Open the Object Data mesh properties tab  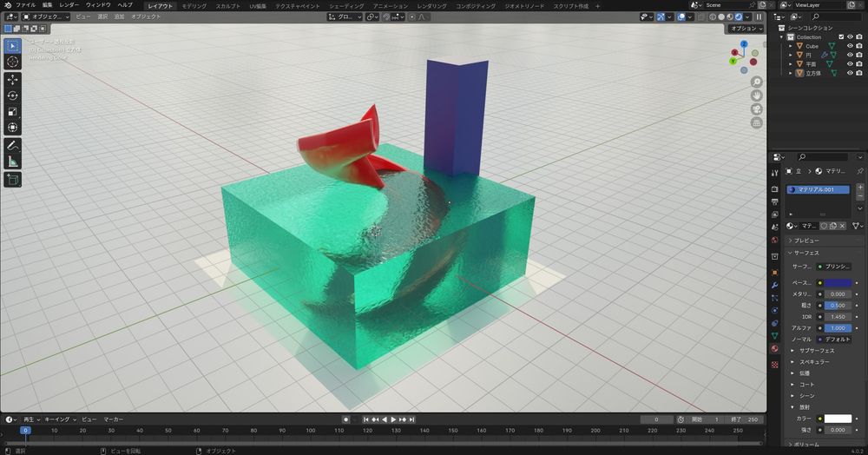774,336
